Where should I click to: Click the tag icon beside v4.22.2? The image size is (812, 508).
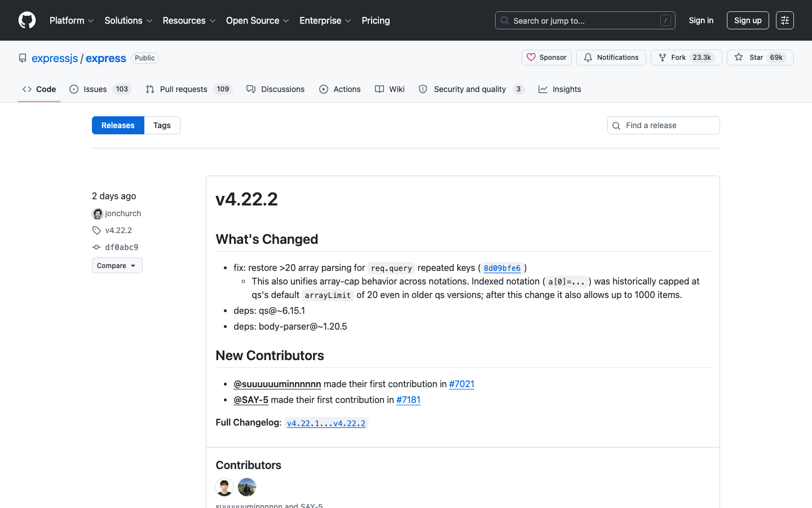(96, 230)
